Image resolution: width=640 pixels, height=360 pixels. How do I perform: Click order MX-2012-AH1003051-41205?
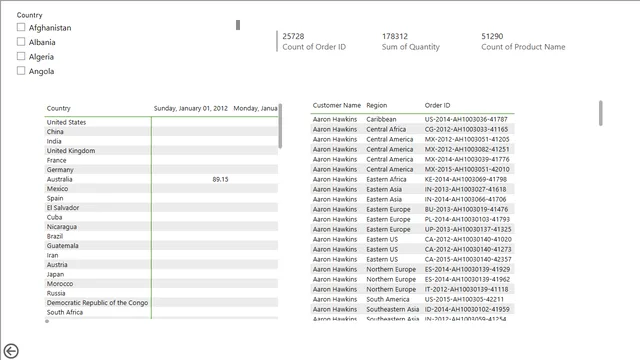pos(467,139)
